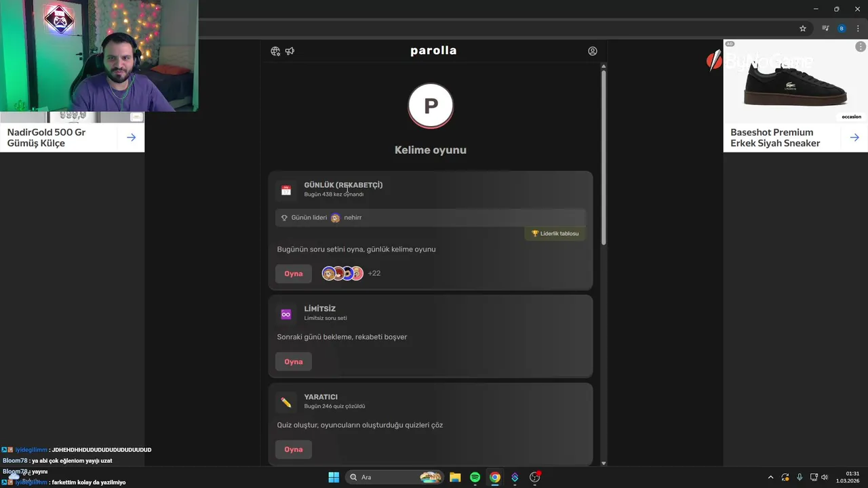Click the parolla title text
This screenshot has width=868, height=488.
[x=433, y=50]
